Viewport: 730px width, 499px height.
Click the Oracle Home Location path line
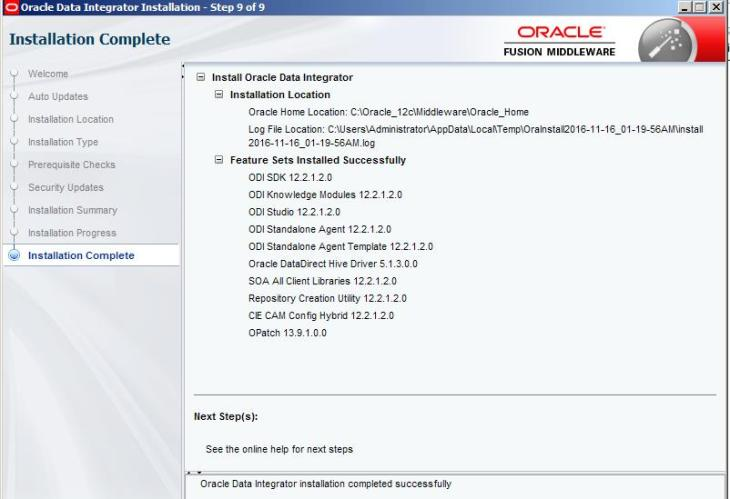[388, 112]
